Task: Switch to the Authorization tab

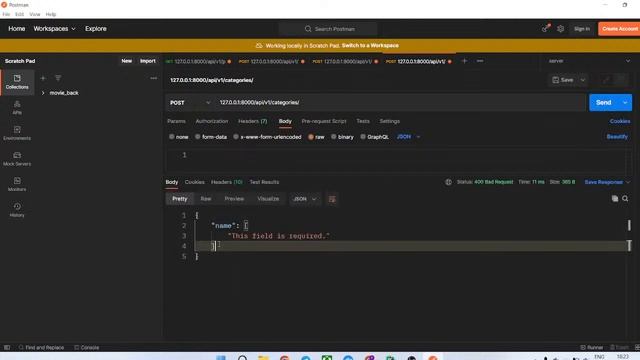Action: (x=212, y=121)
